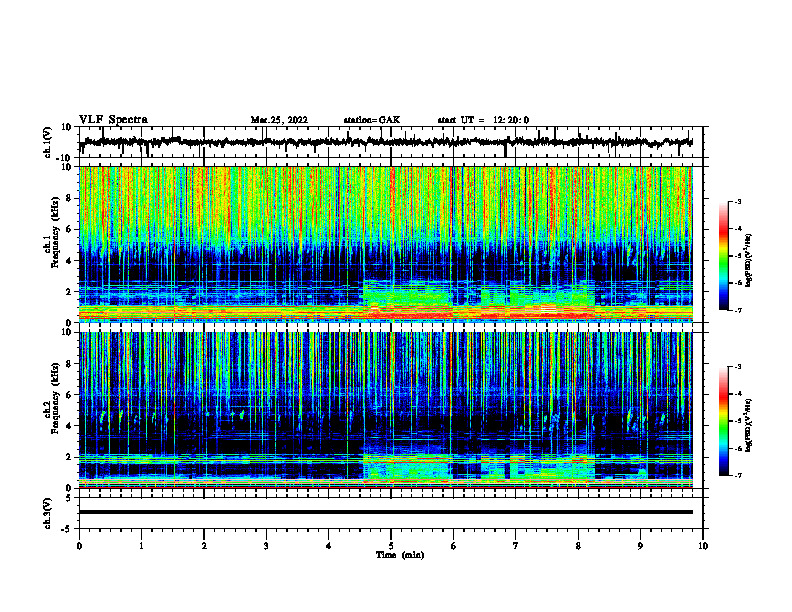Click the "6" kHz tick on ch.1 spectrogram axis

(69, 230)
